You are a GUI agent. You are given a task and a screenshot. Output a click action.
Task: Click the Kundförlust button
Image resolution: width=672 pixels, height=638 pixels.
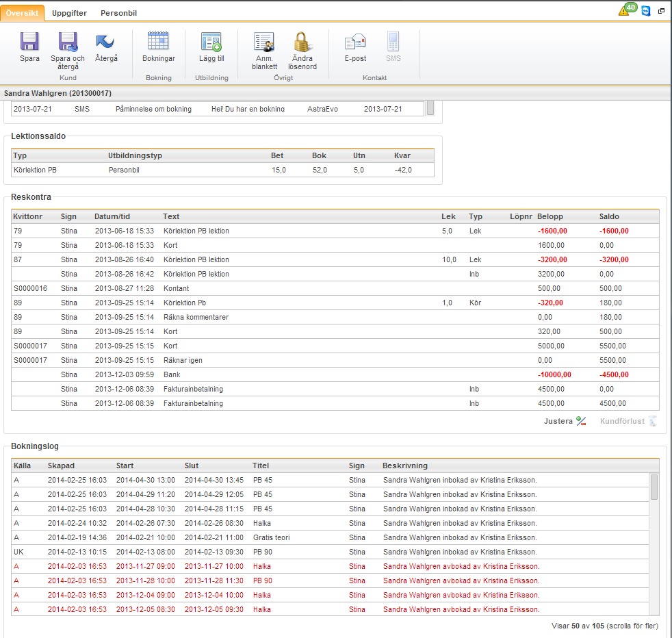coord(628,421)
